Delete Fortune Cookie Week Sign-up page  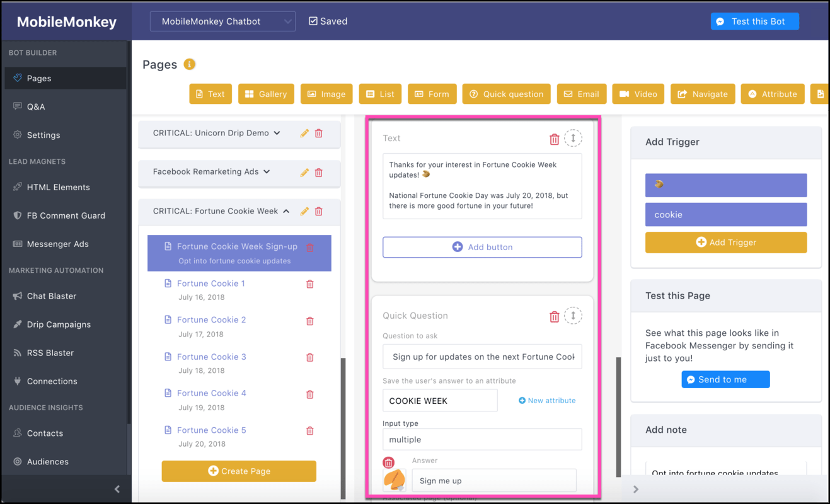(x=310, y=248)
